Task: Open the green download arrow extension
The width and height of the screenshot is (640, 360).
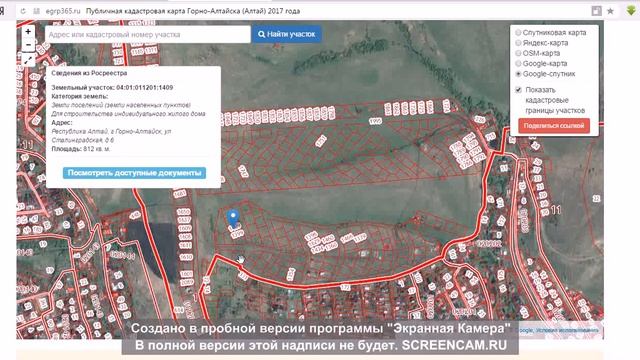Action: point(631,11)
